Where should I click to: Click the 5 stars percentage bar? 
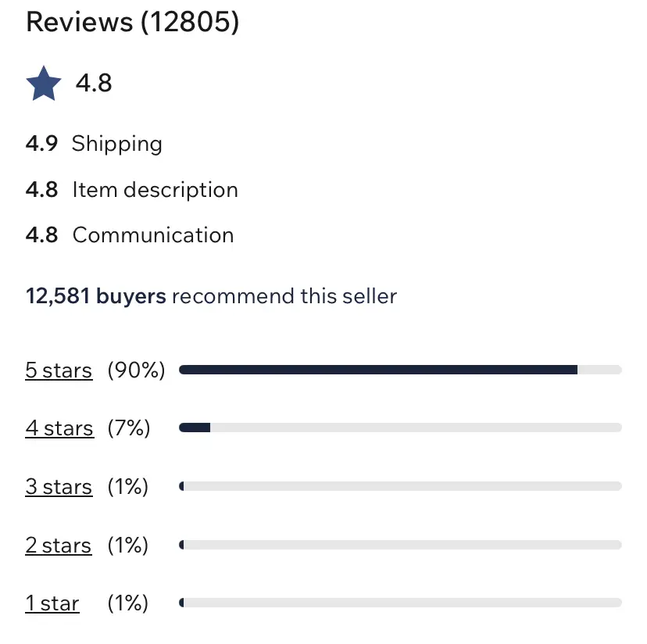400,370
